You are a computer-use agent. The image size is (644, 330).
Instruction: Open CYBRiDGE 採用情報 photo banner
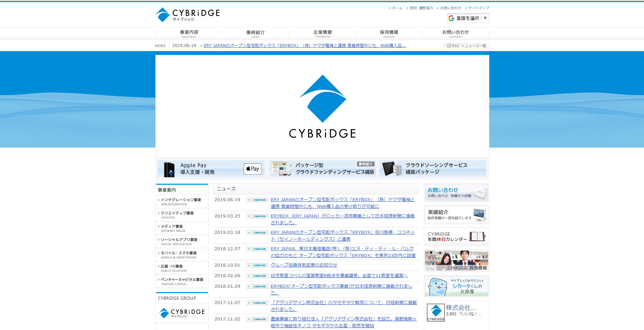coord(457,261)
